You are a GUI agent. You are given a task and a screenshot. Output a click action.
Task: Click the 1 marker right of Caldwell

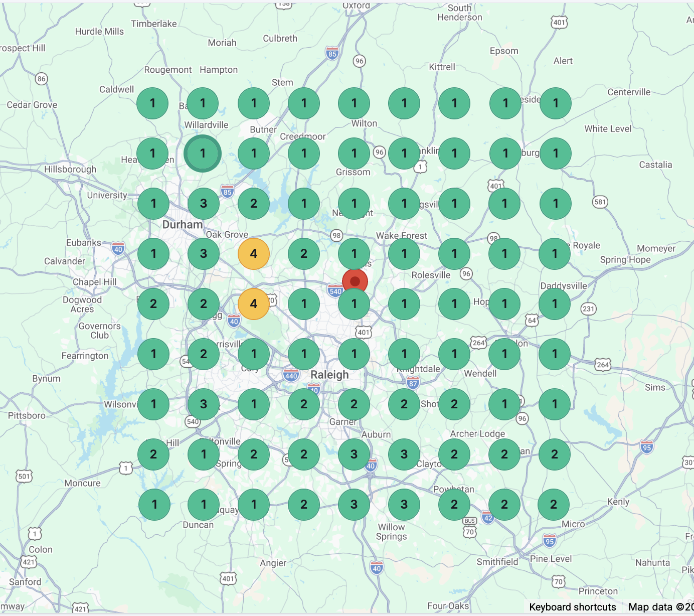click(152, 103)
